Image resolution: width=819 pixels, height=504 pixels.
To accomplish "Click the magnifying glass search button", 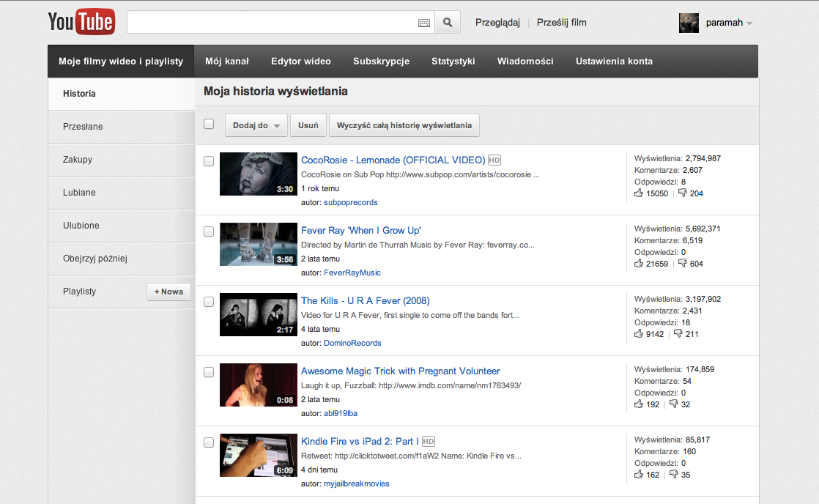I will 448,23.
